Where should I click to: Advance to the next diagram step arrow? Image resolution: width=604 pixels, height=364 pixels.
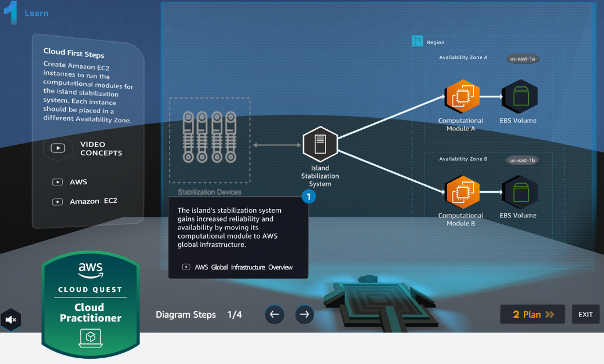click(x=304, y=314)
